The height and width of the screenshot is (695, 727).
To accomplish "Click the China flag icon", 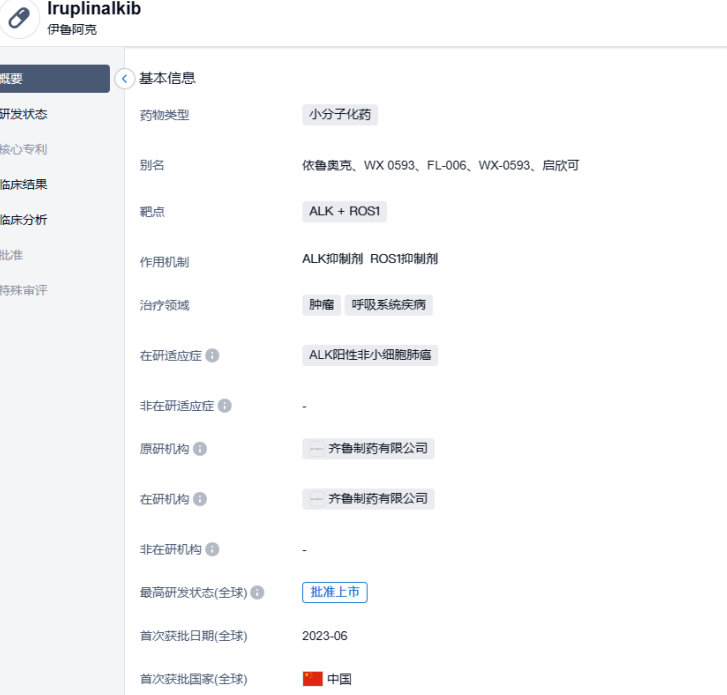I will pos(312,679).
